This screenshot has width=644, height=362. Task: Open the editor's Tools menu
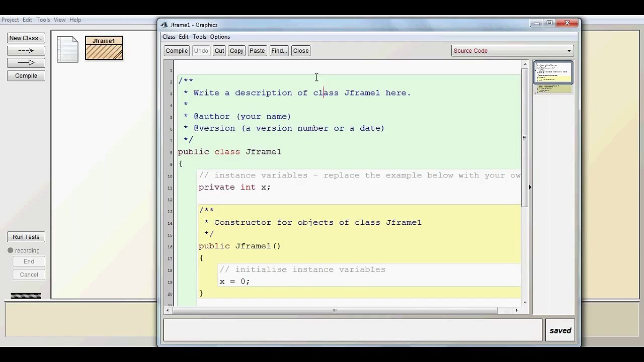pos(199,37)
